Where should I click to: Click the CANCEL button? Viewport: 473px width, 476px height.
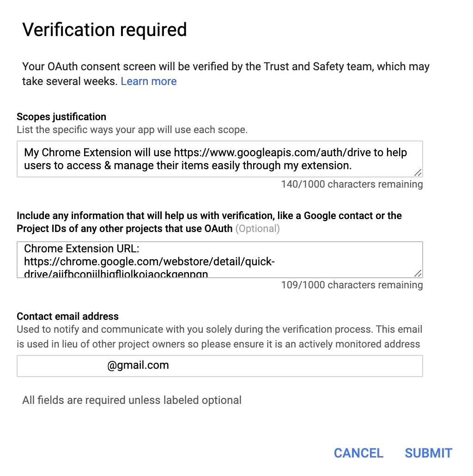click(x=358, y=453)
